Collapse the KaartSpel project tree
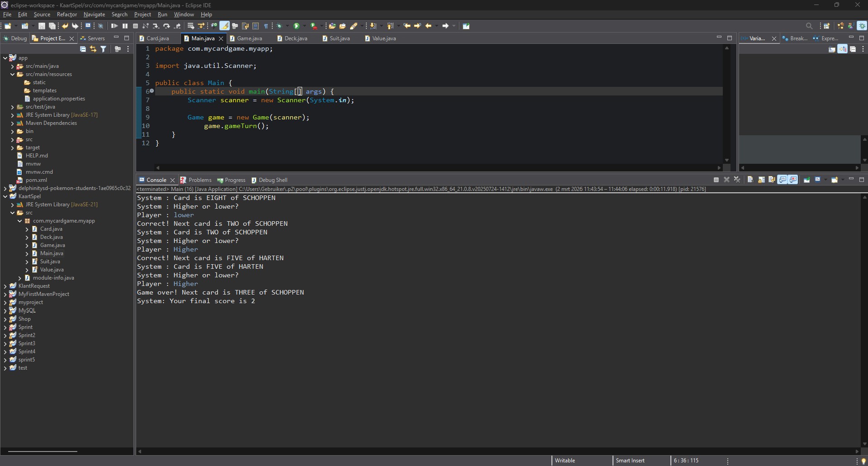 click(x=5, y=196)
